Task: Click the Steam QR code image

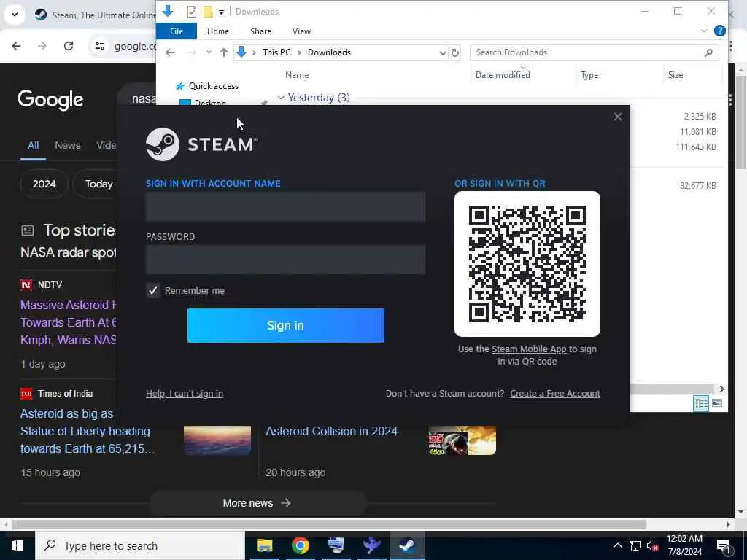Action: pyautogui.click(x=527, y=264)
